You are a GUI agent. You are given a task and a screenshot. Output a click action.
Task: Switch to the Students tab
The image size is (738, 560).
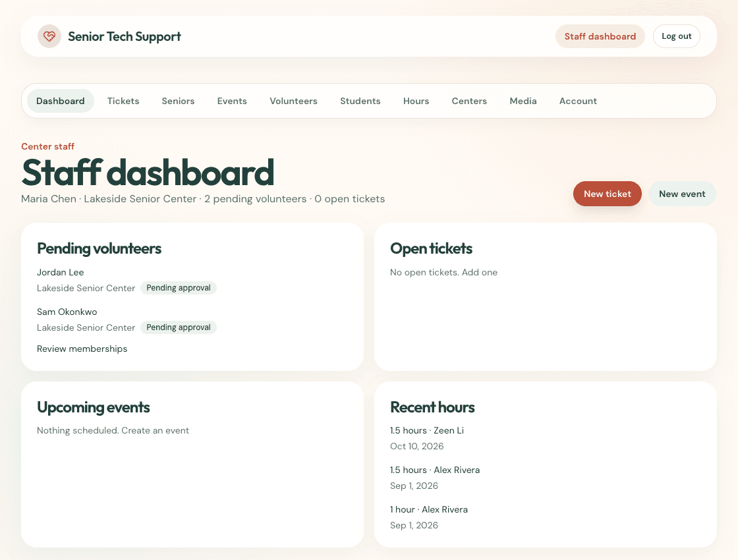[360, 101]
